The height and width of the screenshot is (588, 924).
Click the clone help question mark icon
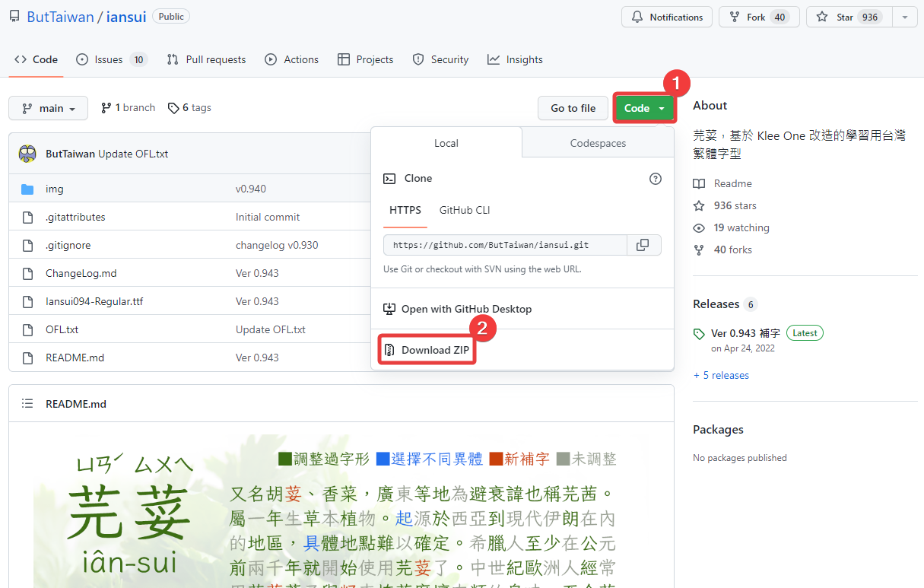tap(656, 179)
